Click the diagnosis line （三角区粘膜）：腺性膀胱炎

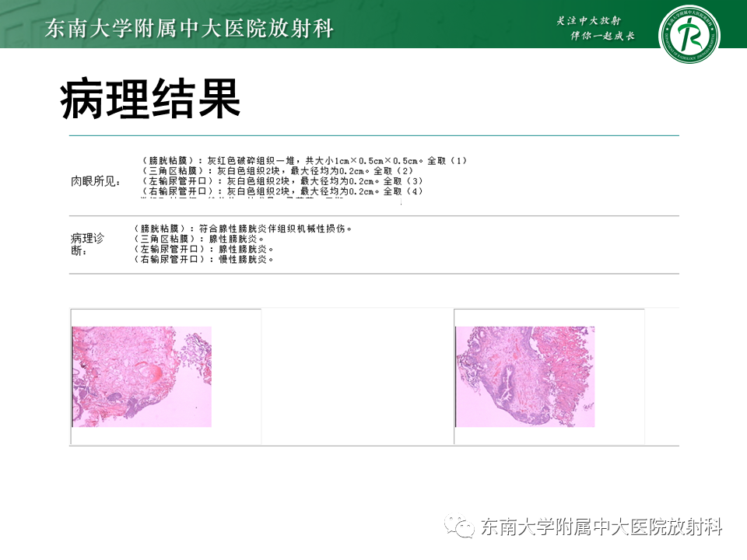coord(198,239)
